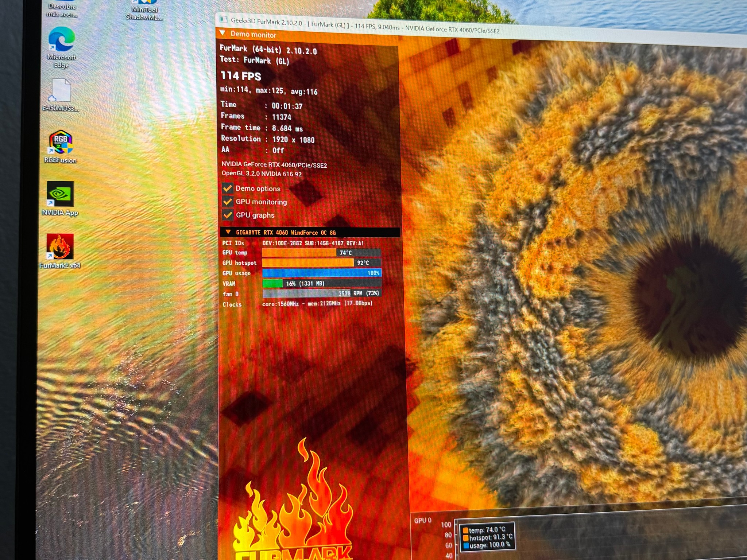
Task: Click the orange hotspot legend swatch
Action: coord(465,538)
